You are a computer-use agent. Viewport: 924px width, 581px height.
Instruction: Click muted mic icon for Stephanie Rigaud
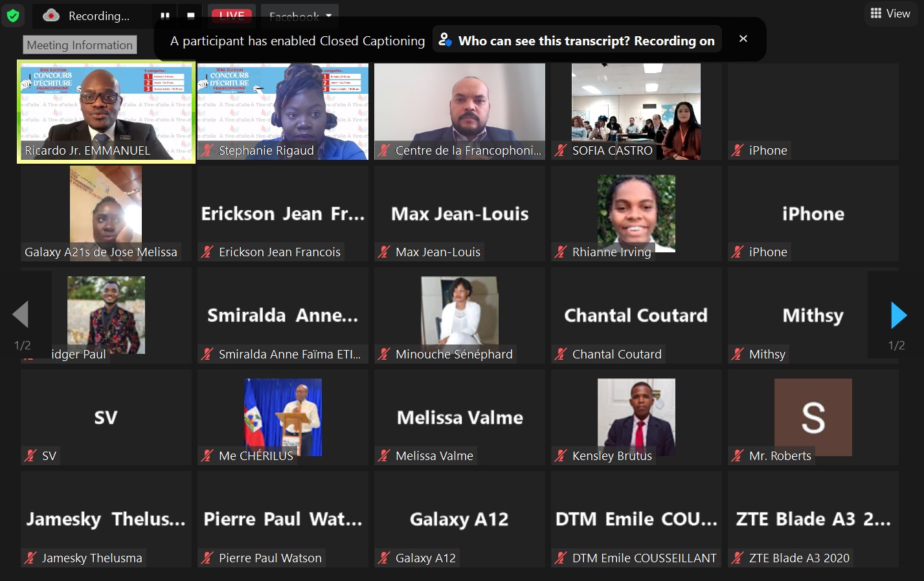coord(207,151)
